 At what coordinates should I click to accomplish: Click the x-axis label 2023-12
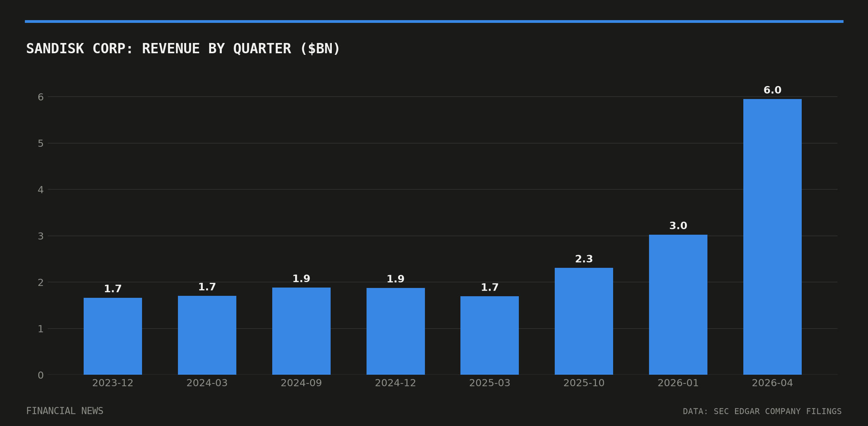(x=113, y=383)
